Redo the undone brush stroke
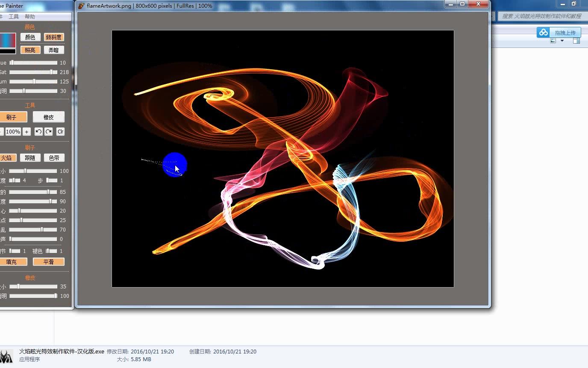Screen dimensions: 588x368 (x=49, y=132)
